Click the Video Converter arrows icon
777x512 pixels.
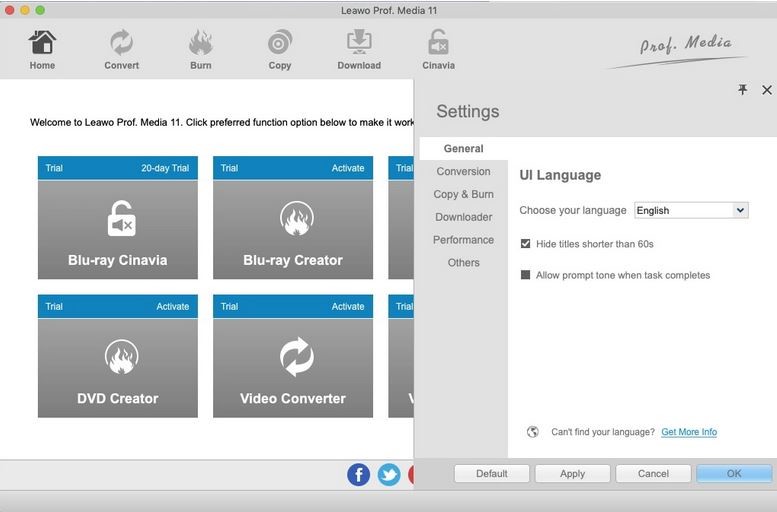coord(296,356)
